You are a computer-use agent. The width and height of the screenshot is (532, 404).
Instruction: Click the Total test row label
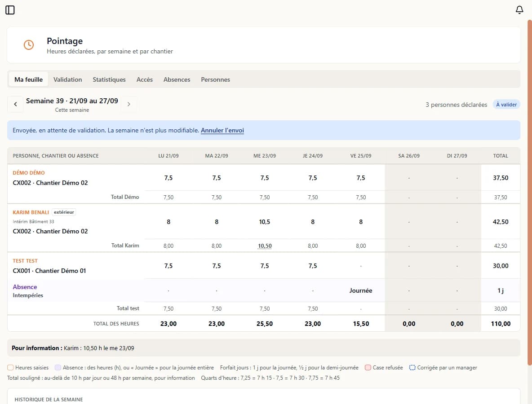(x=128, y=308)
